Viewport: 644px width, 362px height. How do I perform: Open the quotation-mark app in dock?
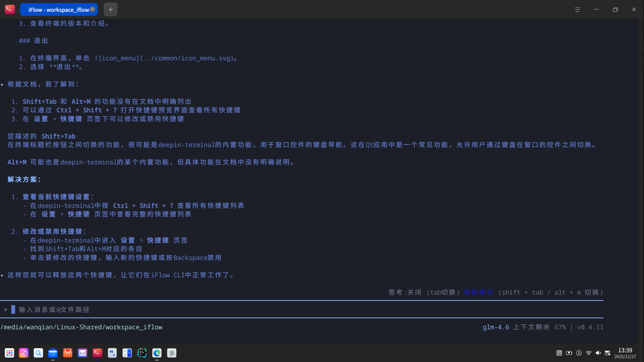point(112,353)
